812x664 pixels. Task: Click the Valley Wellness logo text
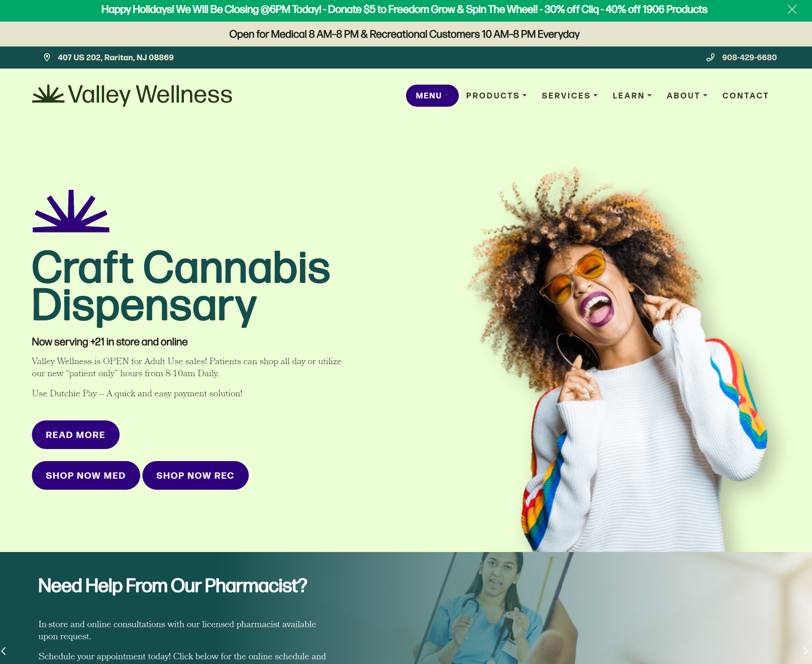(x=150, y=94)
